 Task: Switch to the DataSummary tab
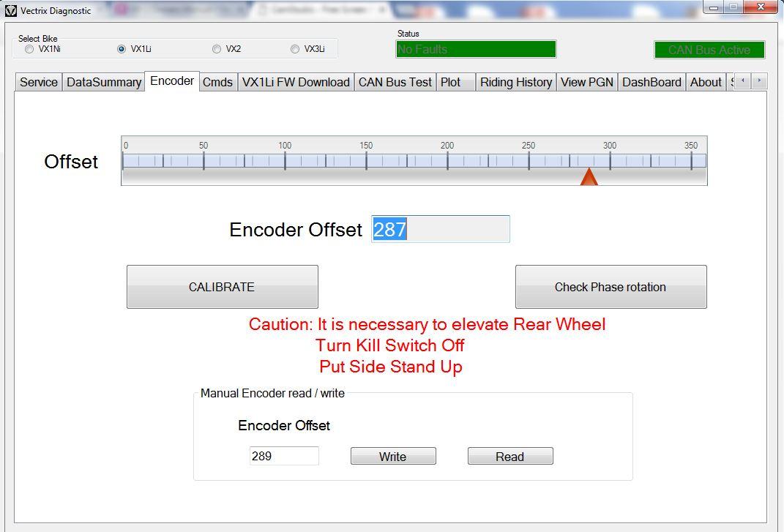[x=103, y=82]
